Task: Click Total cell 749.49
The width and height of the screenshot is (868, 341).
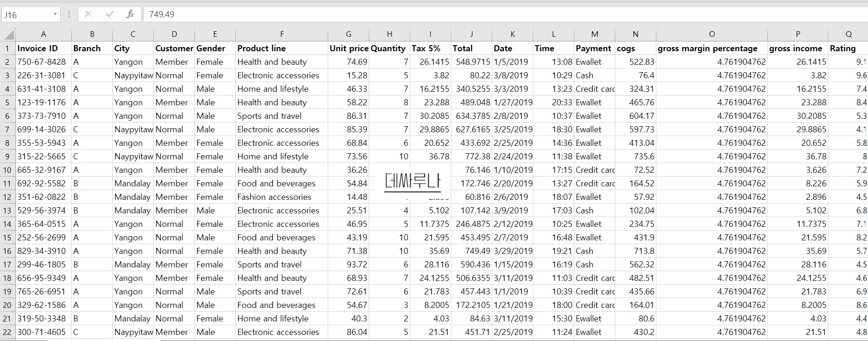Action: [x=471, y=251]
